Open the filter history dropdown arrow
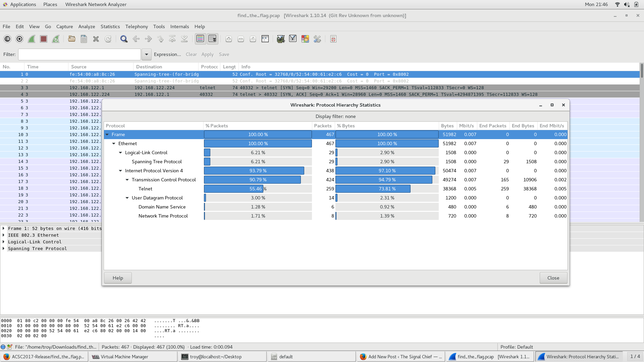Image resolution: width=644 pixels, height=362 pixels. click(x=146, y=54)
